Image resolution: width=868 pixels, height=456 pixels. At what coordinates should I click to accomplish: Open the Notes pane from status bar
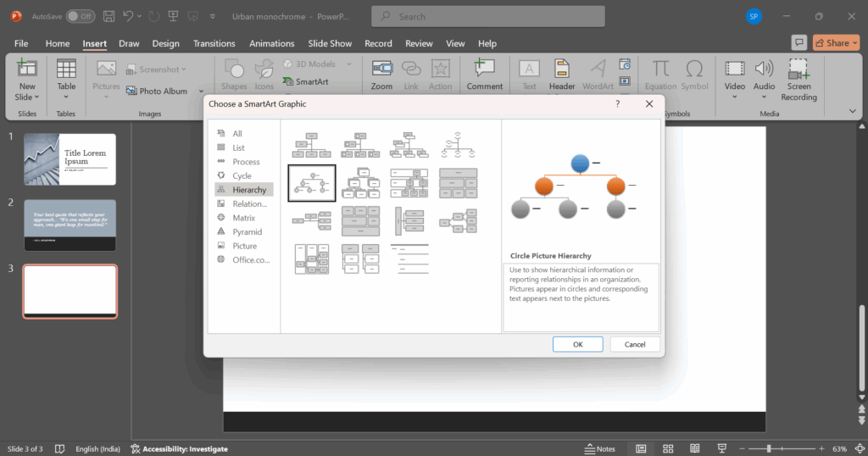point(600,448)
